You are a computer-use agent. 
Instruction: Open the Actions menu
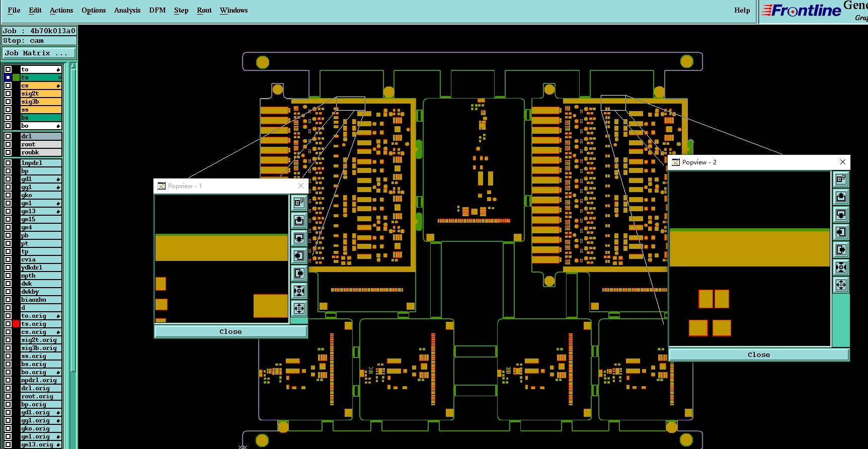[61, 10]
